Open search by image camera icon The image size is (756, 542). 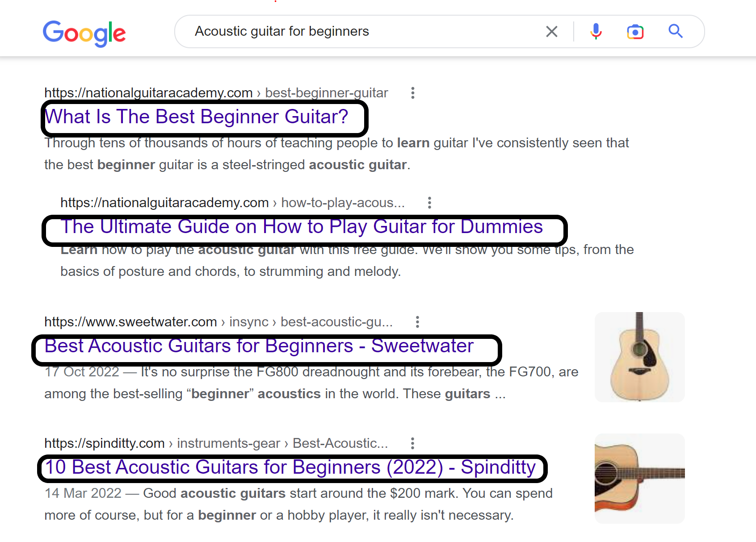tap(635, 32)
